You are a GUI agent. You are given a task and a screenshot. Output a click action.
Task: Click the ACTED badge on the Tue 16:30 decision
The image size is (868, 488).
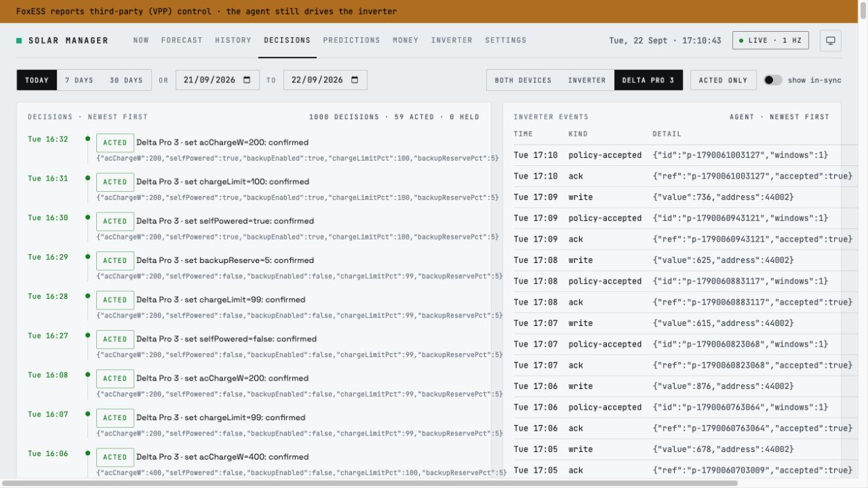pyautogui.click(x=115, y=222)
